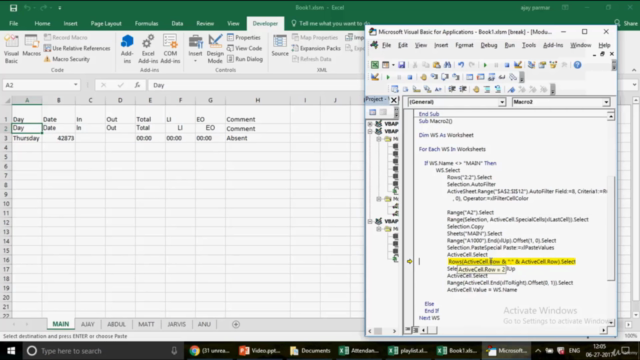
Task: Share the workbook using Share button
Action: click(x=626, y=23)
